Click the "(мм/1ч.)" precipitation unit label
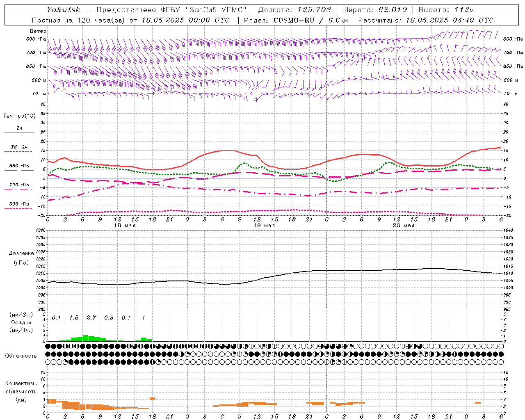The width and height of the screenshot is (525, 420). coord(21,330)
